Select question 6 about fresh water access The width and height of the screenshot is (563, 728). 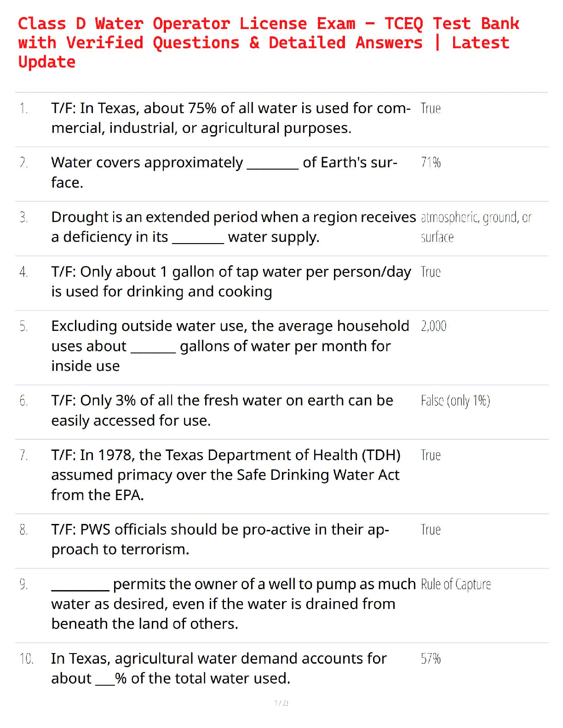pos(222,410)
